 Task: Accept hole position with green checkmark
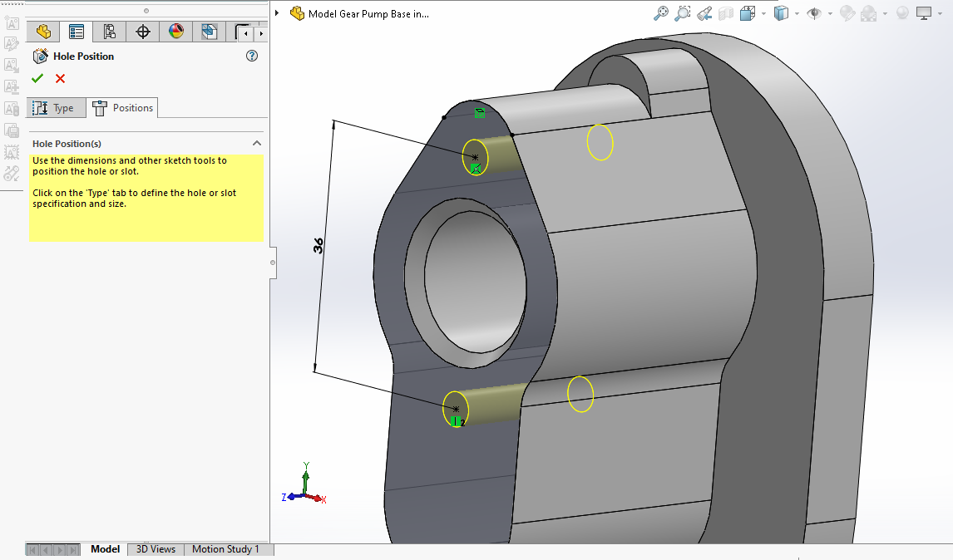[37, 79]
